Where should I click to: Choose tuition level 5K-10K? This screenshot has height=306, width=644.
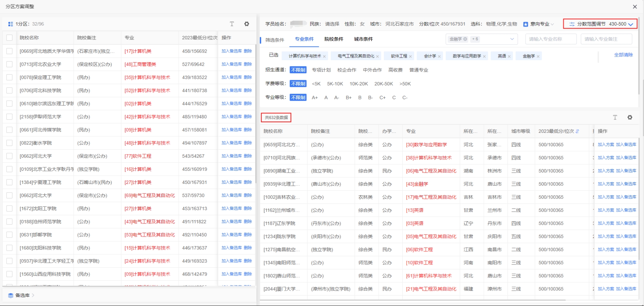click(335, 84)
